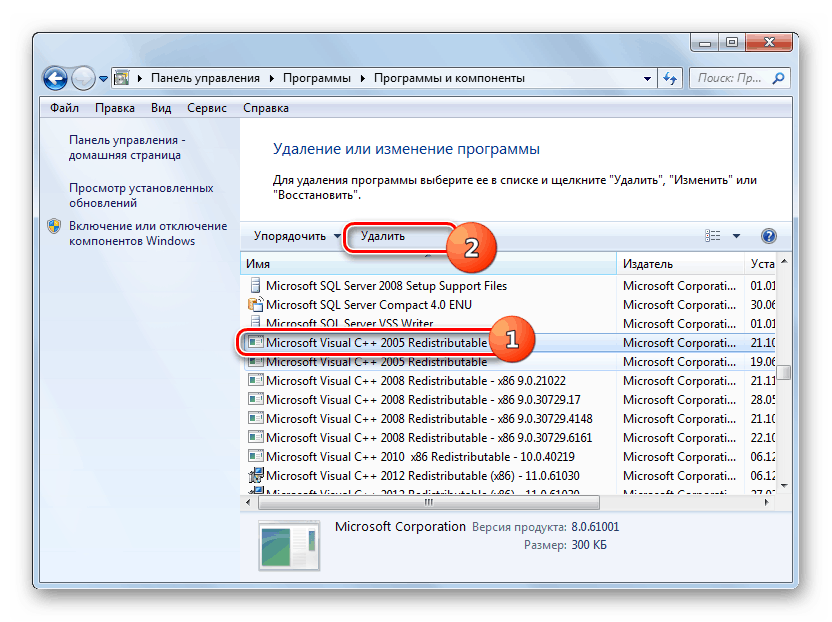Click the version value 8.0.61001
Screen dimensions: 832x622
[595, 527]
